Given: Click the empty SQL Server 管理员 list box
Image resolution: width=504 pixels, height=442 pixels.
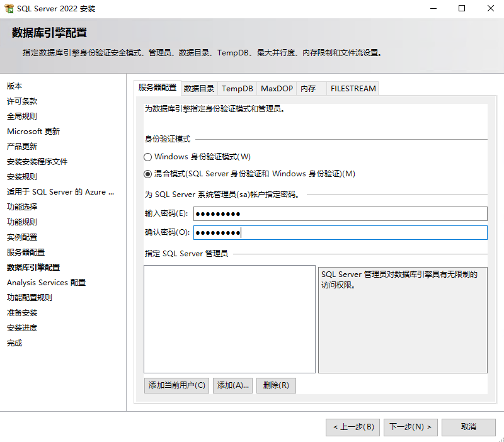Looking at the screenshot, I should tap(229, 319).
